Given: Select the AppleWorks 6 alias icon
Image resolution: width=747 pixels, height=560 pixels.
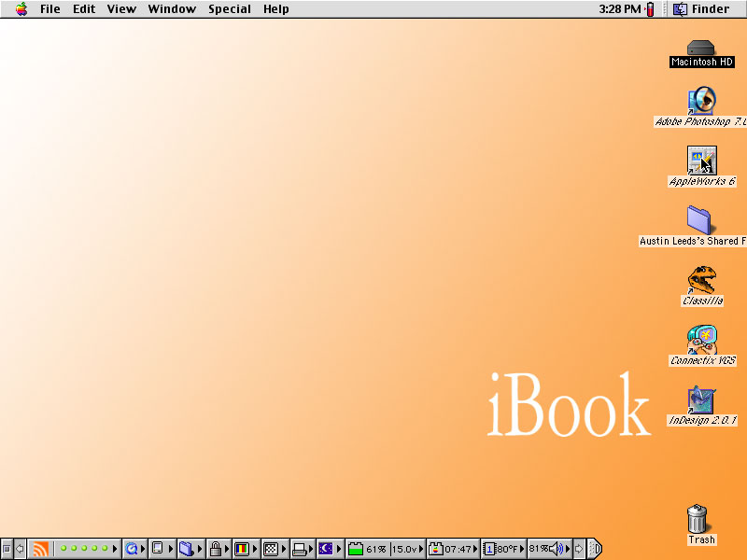Looking at the screenshot, I should pyautogui.click(x=702, y=161).
